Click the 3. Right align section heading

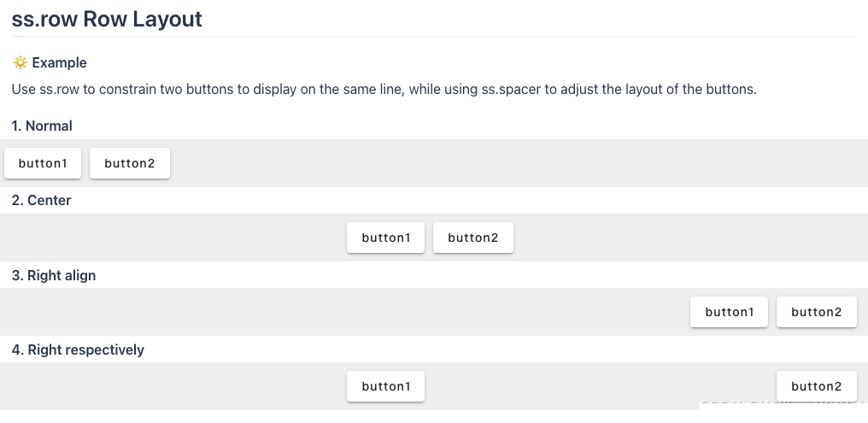click(54, 275)
